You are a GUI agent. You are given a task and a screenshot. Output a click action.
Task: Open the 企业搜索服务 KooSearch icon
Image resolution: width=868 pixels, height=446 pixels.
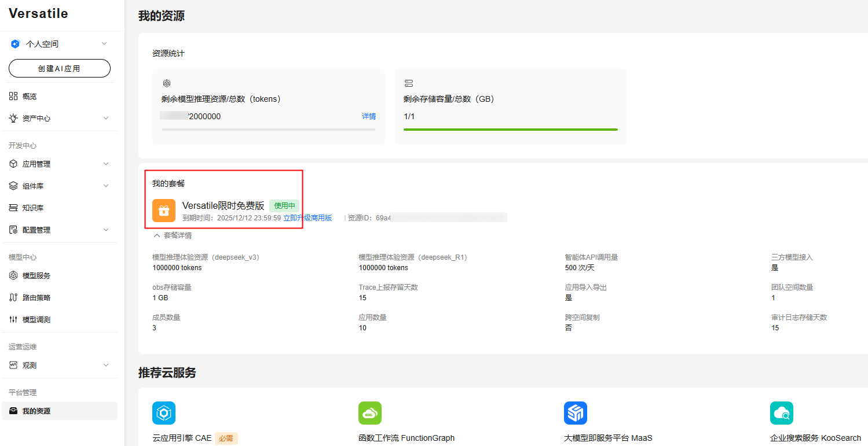point(782,413)
